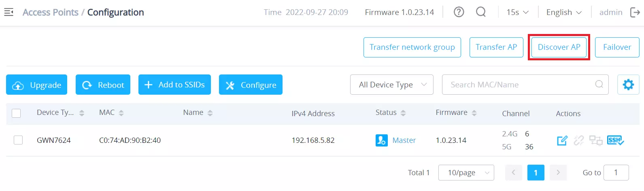Screen dimensions: 644x191
Task: Open the help question mark icon
Action: point(459,12)
